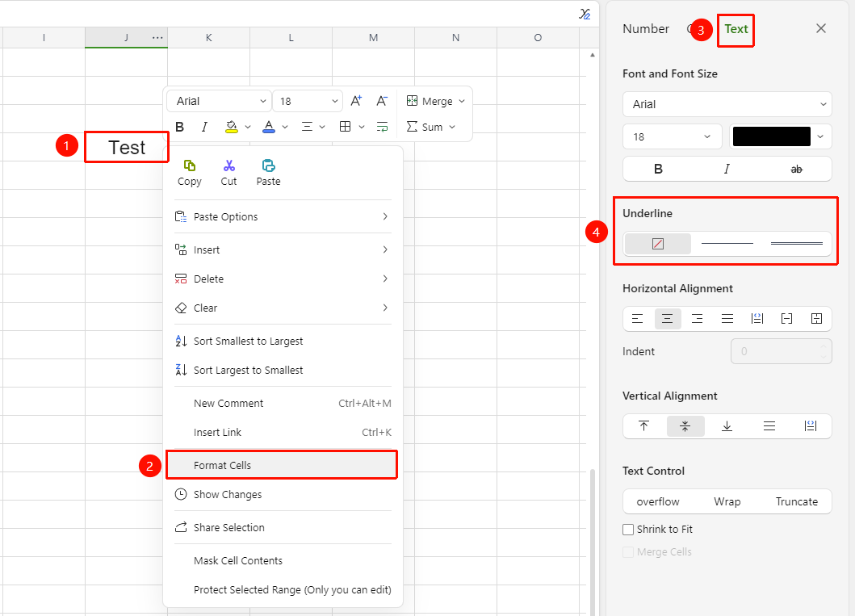Increase font size in floating toolbar

[x=356, y=101]
